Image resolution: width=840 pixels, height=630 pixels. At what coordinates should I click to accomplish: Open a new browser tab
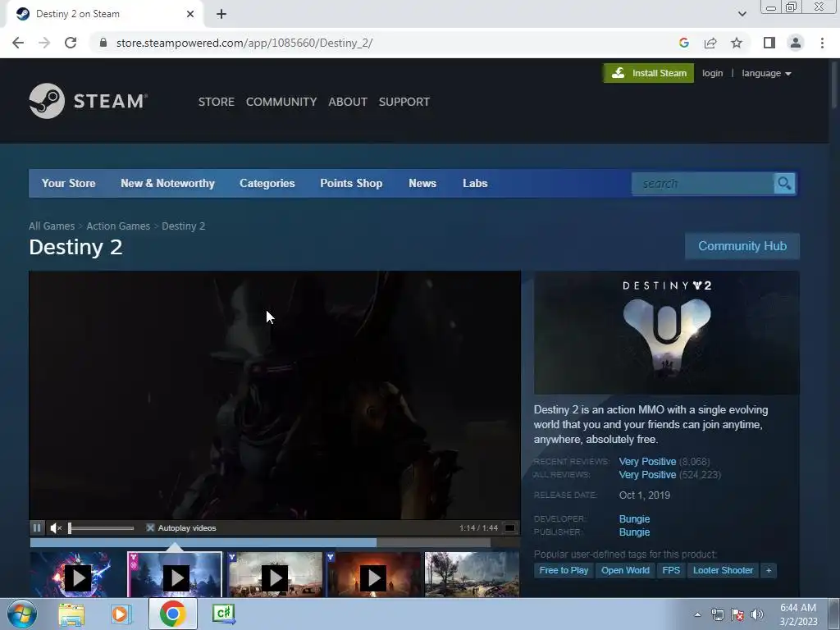(x=221, y=15)
